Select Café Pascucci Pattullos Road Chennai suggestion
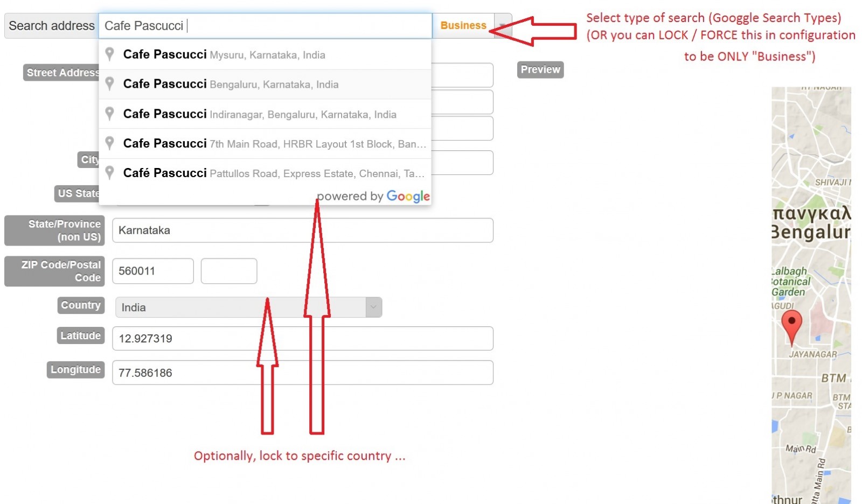The height and width of the screenshot is (504, 862). (265, 173)
